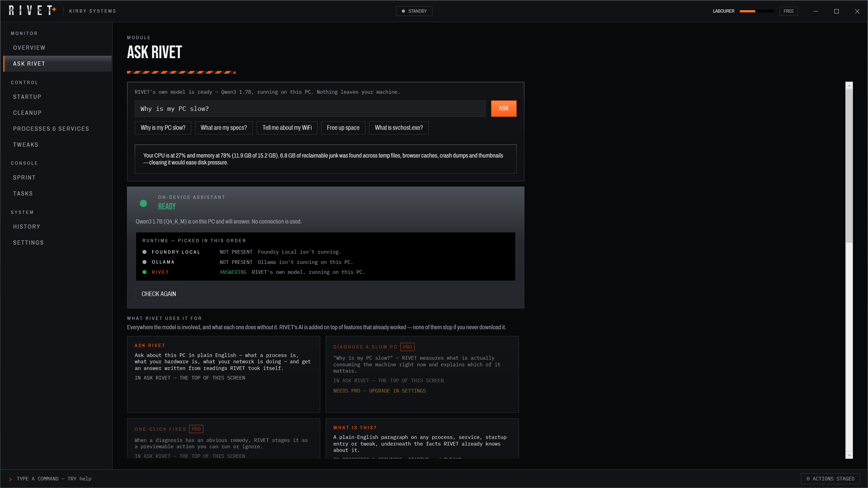Navigate to Tweaks

point(57,145)
